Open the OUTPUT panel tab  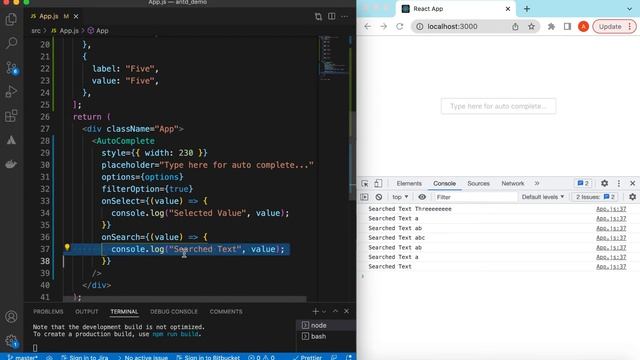click(x=87, y=311)
